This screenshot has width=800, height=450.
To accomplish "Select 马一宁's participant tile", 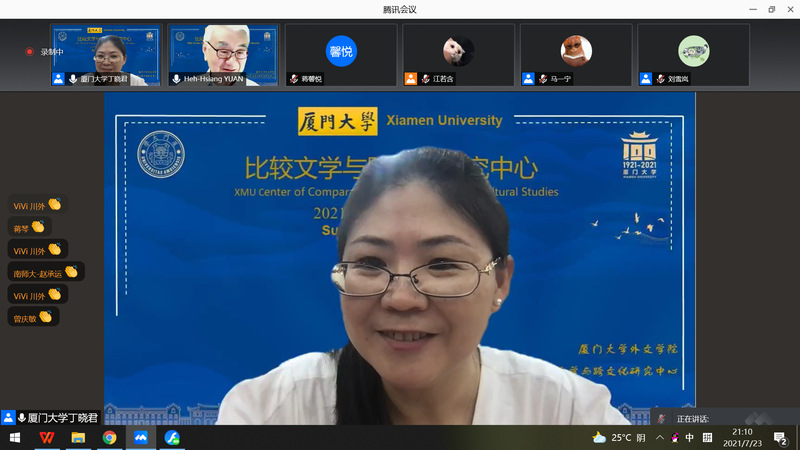I will coord(575,54).
